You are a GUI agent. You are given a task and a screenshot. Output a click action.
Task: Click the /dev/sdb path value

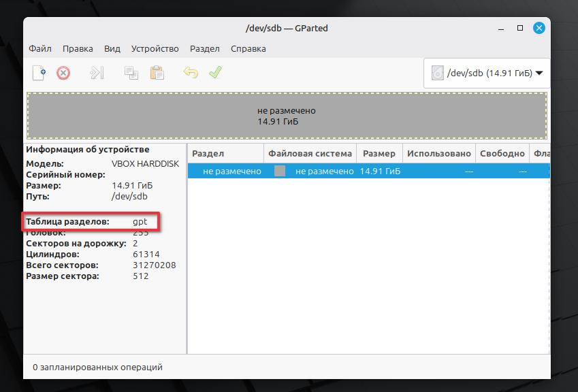[129, 197]
